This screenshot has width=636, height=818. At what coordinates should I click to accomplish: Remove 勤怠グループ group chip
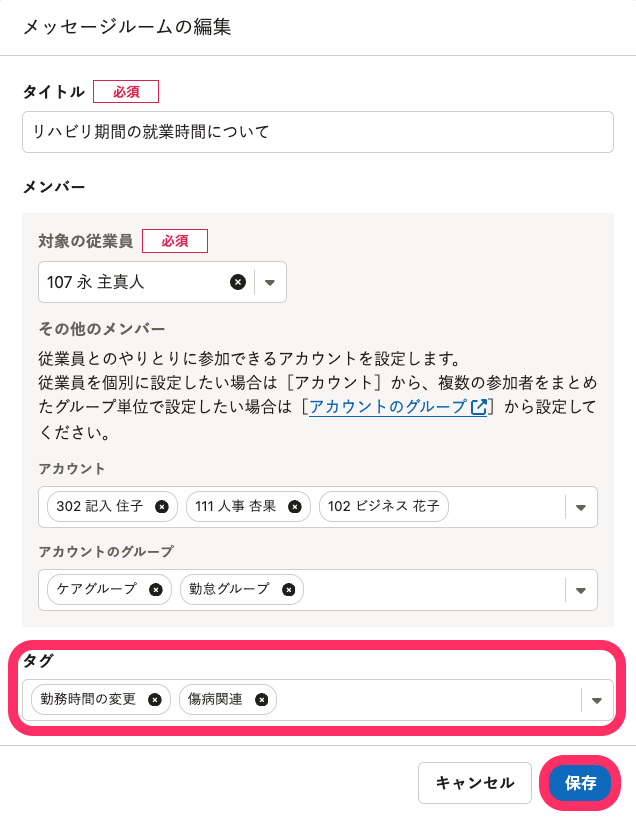pyautogui.click(x=288, y=590)
